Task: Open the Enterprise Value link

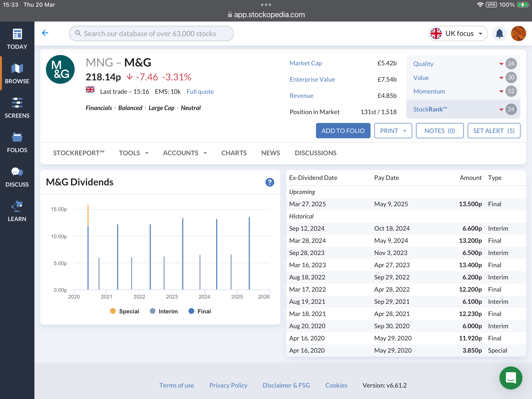Action: click(312, 79)
